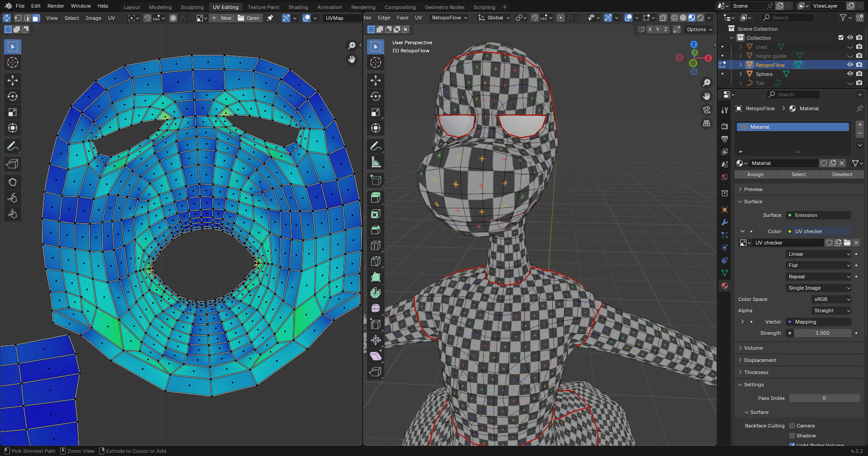868x456 pixels.
Task: Open the Modifiers properties tab
Action: 725,222
